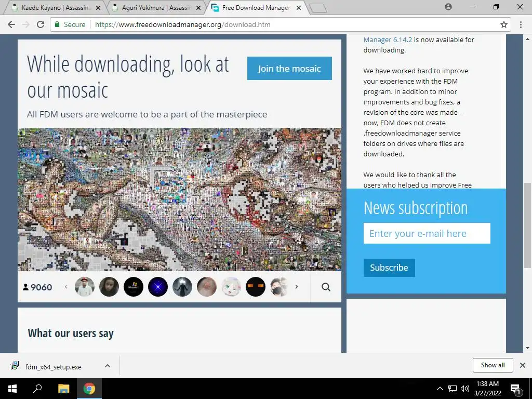Click the page vertical scrollbar thumb
The image size is (532, 399).
point(527,225)
